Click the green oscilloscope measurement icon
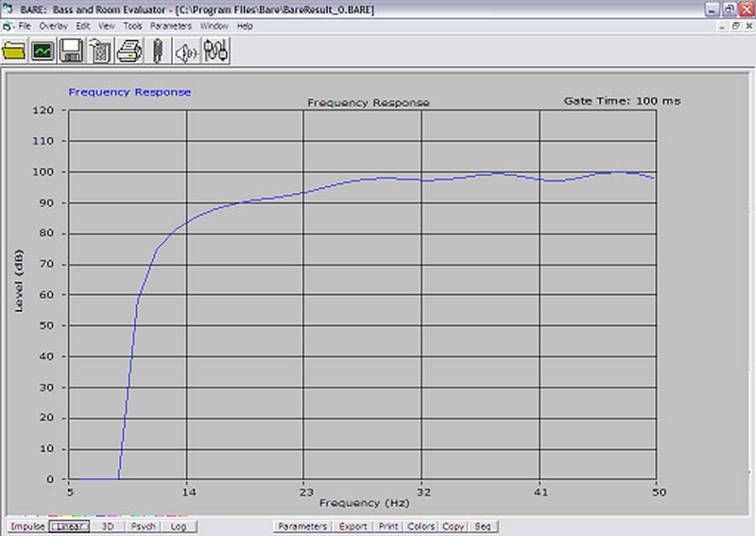The height and width of the screenshot is (536, 756). pyautogui.click(x=43, y=51)
